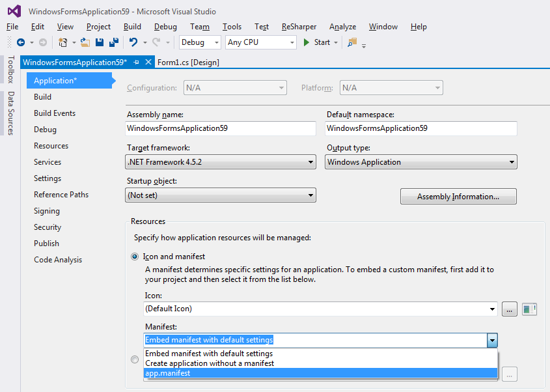The image size is (550, 392).
Task: Open the Team menu
Action: pos(200,27)
